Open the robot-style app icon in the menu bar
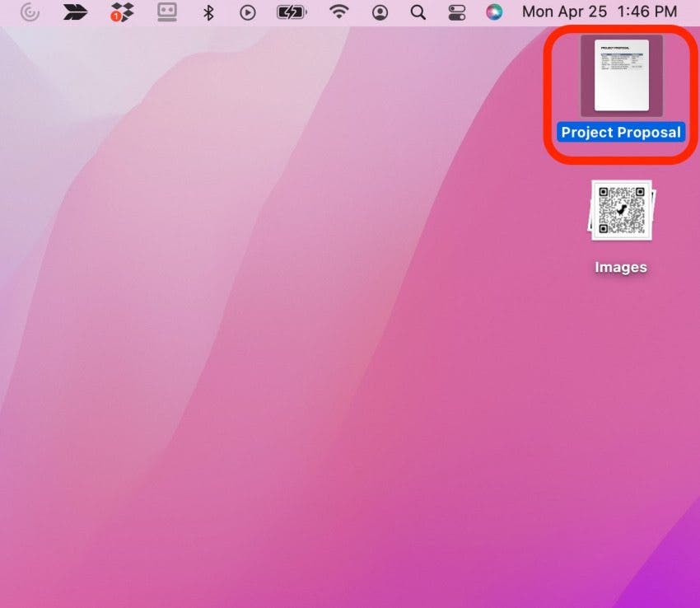This screenshot has height=608, width=700. 166,12
